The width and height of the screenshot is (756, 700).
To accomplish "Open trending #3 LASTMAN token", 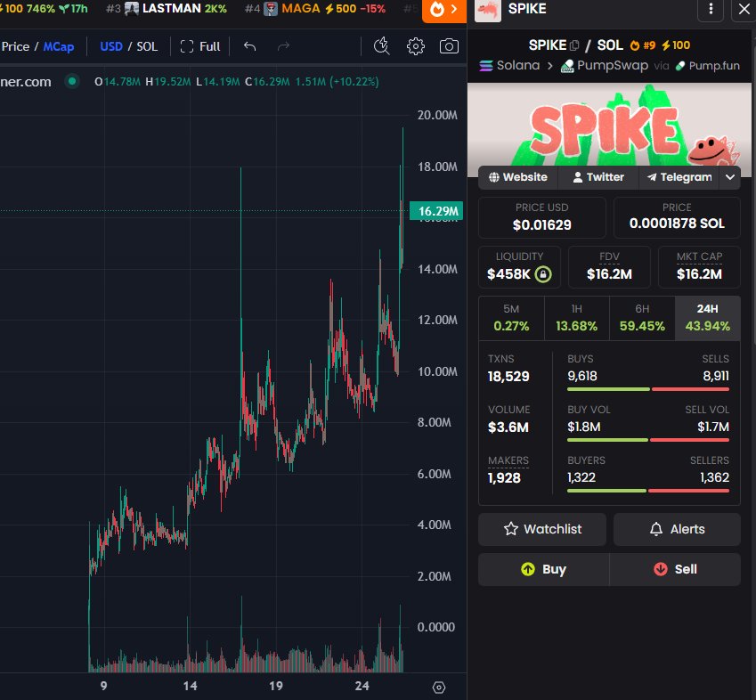I will tap(167, 9).
